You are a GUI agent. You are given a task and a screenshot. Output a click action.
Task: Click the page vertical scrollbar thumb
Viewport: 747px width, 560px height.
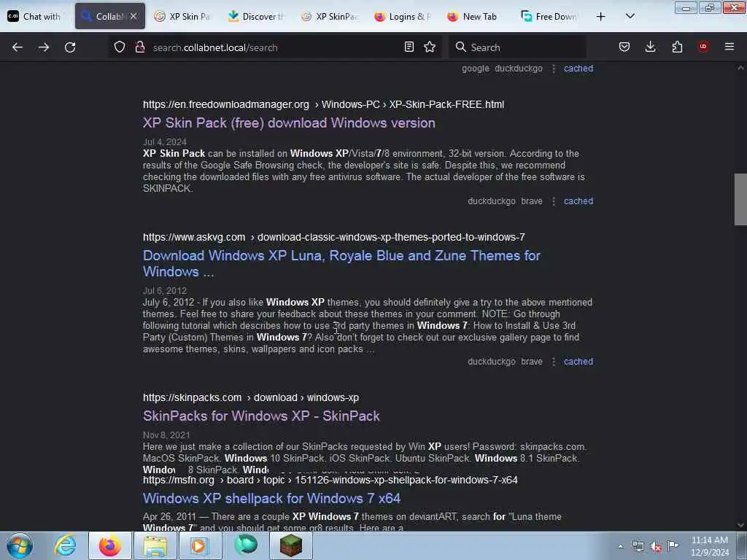740,199
